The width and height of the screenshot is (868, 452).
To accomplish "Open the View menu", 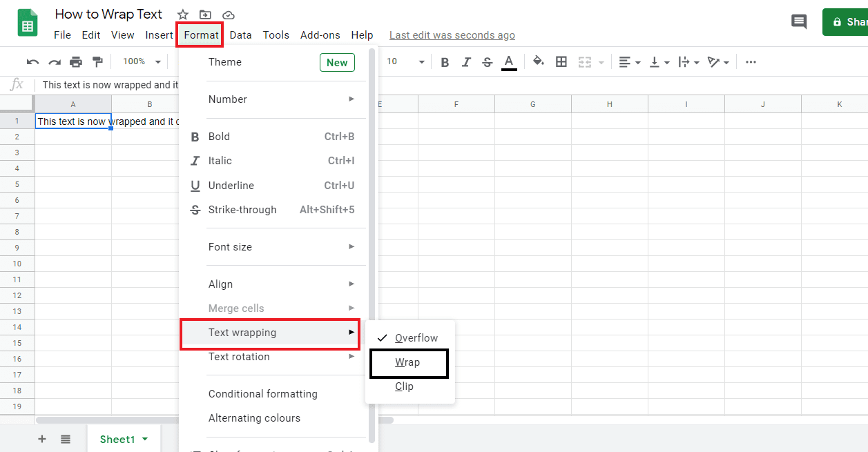I will pyautogui.click(x=123, y=35).
